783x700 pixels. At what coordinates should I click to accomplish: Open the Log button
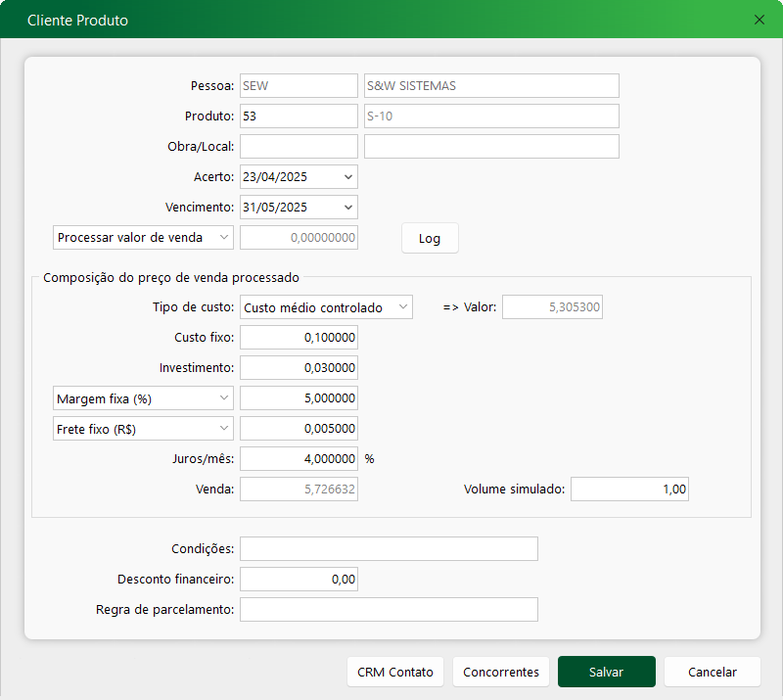point(430,238)
